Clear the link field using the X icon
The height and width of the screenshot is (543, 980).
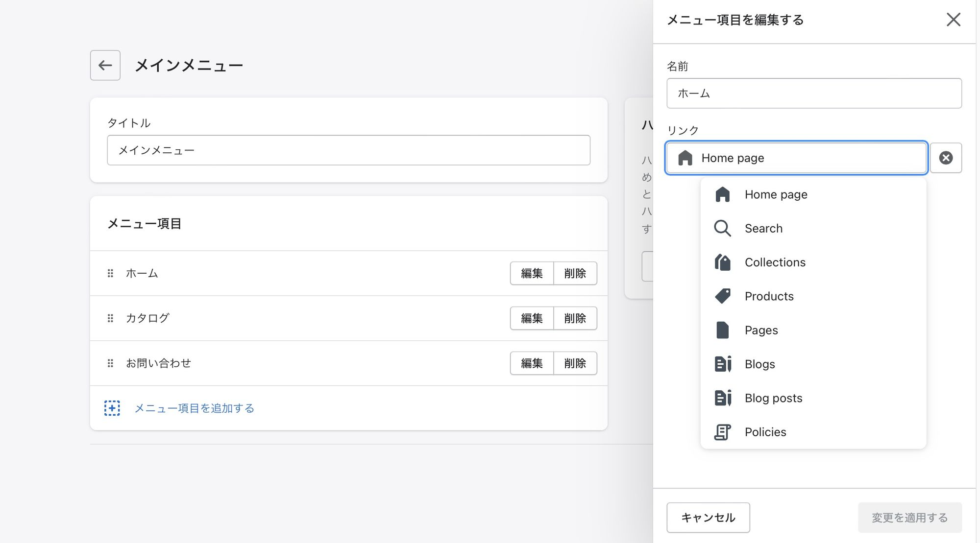(x=946, y=158)
